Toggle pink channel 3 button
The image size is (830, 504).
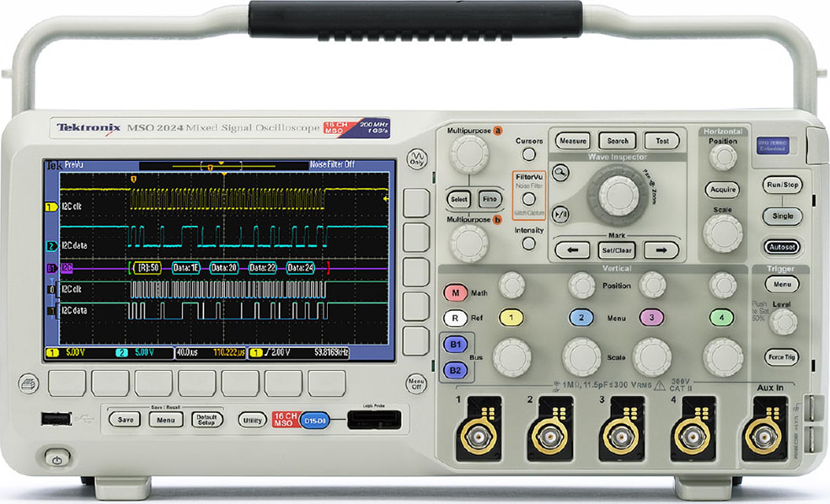click(651, 318)
